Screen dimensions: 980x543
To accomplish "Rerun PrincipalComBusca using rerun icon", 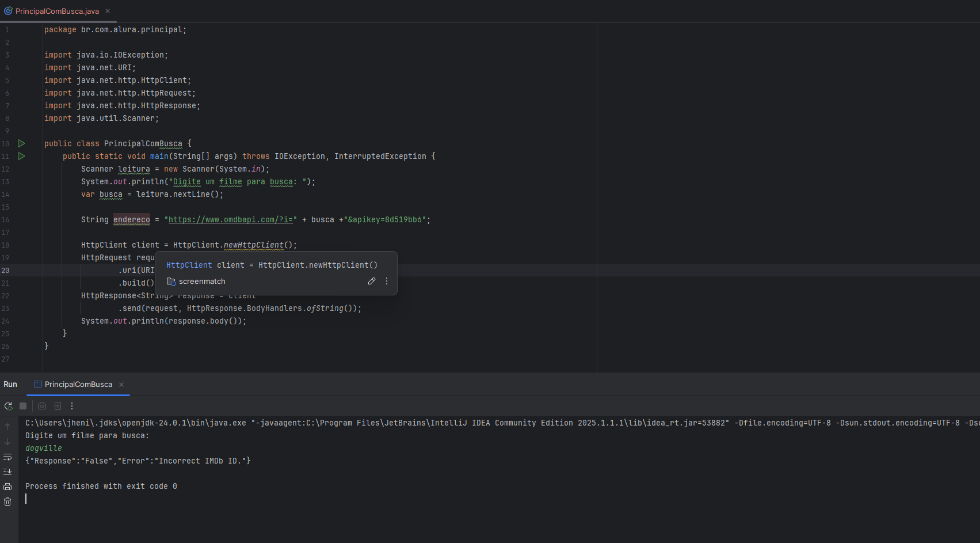I will point(8,406).
